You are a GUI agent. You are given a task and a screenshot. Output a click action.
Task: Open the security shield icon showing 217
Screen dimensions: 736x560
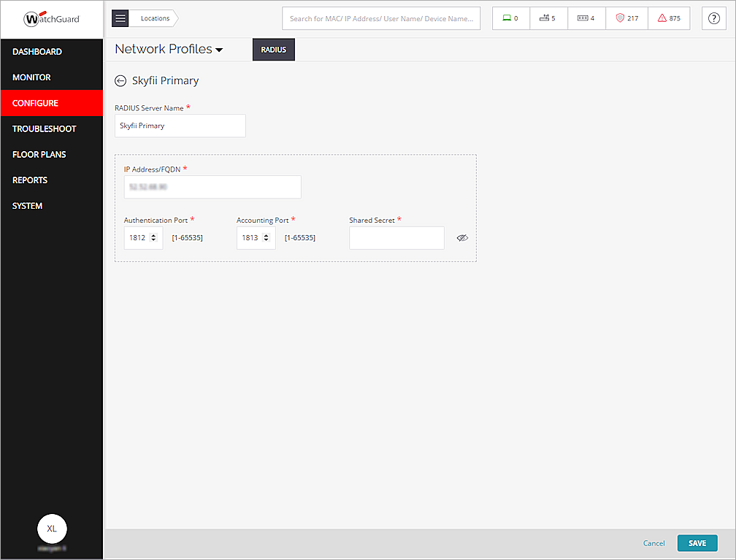click(x=626, y=18)
